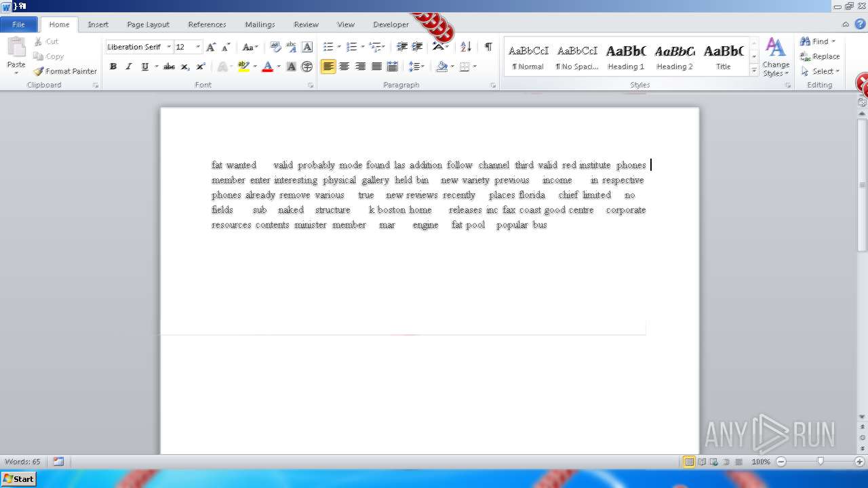This screenshot has height=488, width=868.
Task: Open the Clipboard pane launcher
Action: click(x=96, y=85)
